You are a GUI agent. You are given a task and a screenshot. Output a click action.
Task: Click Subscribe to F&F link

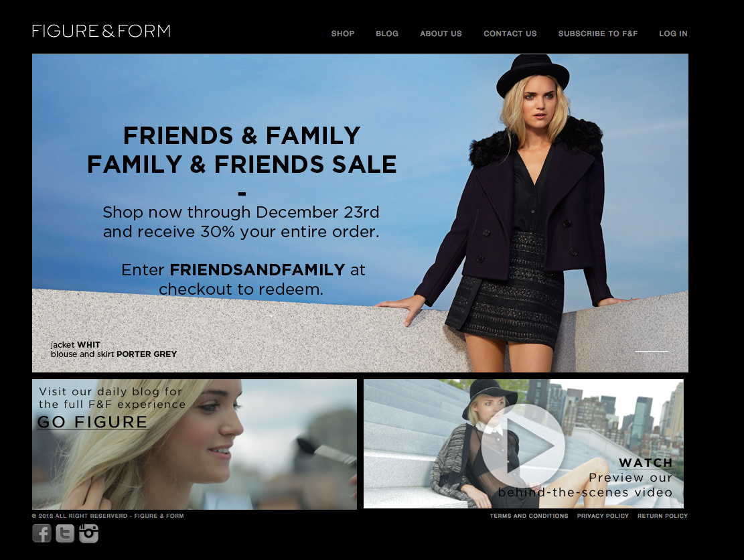(598, 33)
